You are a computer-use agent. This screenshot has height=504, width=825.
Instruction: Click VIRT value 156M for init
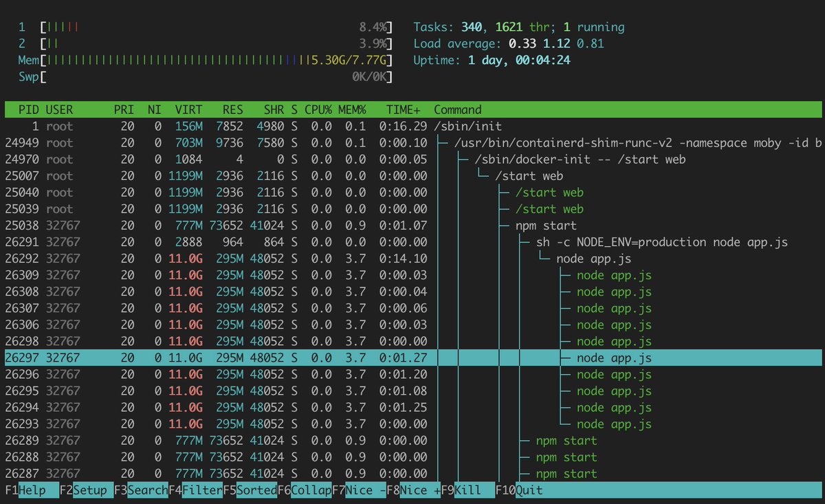[x=188, y=127]
